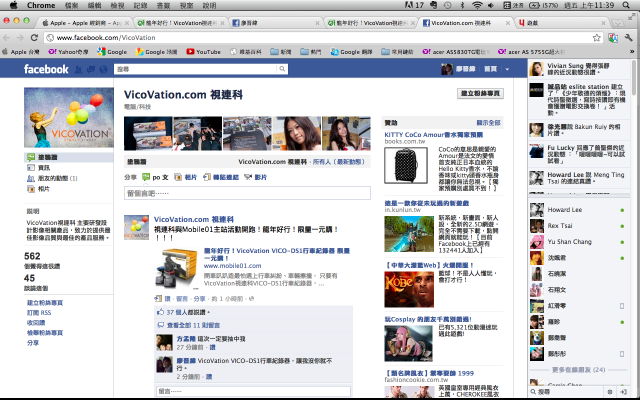Open friend requests icon in Facebook header

coord(78,69)
